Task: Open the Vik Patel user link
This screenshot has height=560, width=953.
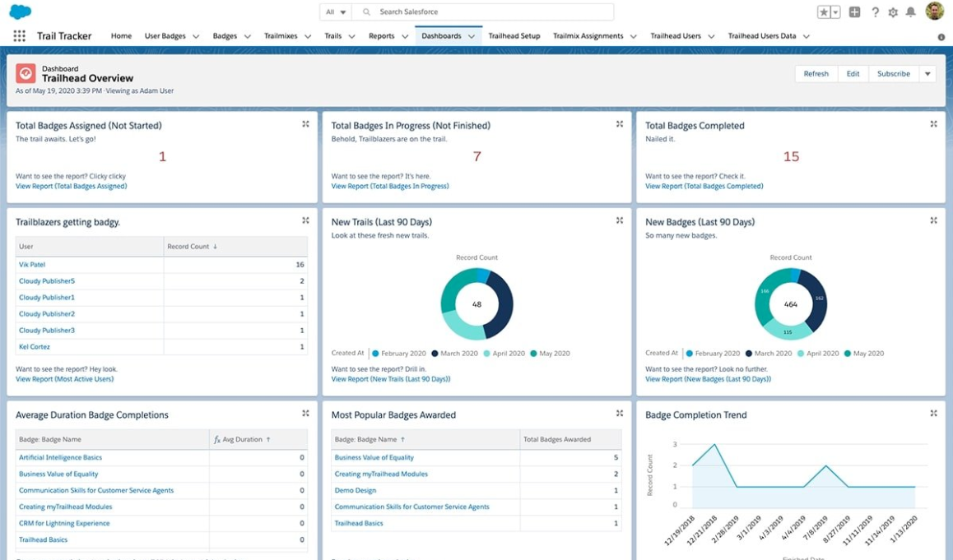Action: (32, 265)
